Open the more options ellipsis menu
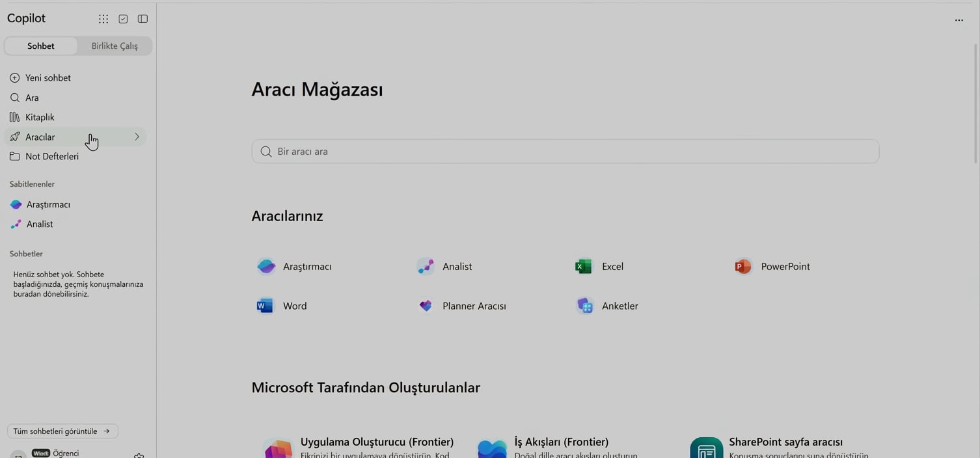The height and width of the screenshot is (458, 980). (959, 20)
